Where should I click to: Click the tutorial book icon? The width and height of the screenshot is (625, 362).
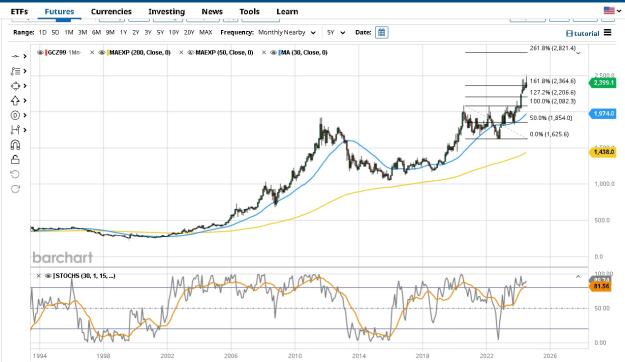(x=569, y=33)
